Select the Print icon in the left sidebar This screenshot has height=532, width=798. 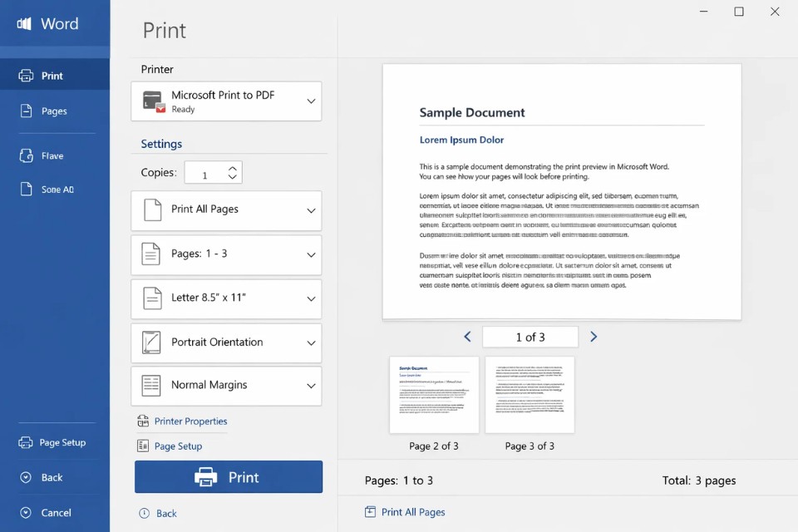pos(27,73)
